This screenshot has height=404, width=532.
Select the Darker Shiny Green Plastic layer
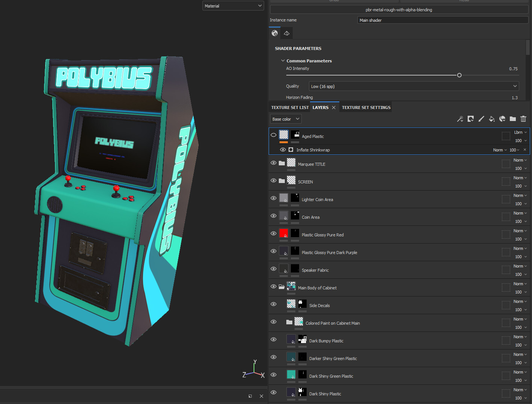point(400,358)
